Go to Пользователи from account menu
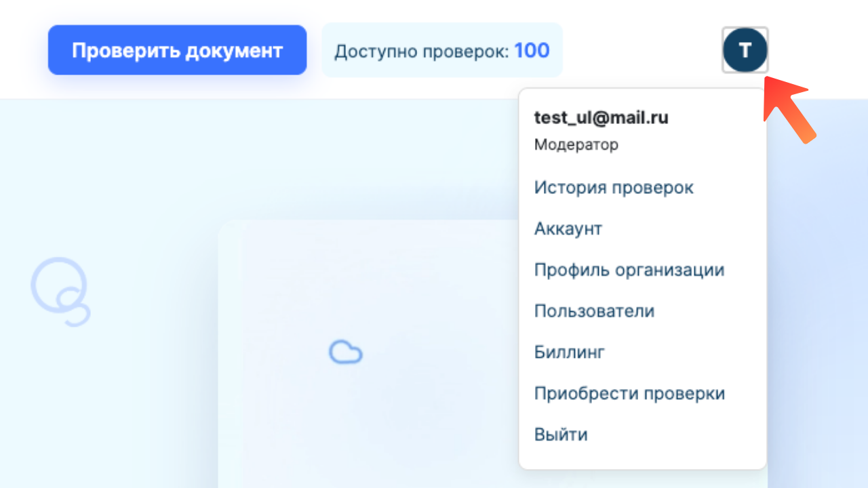 click(594, 311)
